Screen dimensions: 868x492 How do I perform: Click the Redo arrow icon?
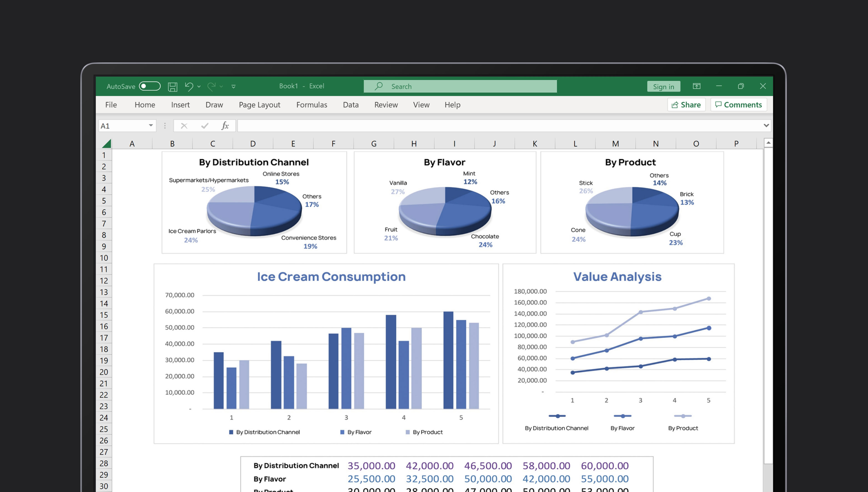(x=211, y=87)
